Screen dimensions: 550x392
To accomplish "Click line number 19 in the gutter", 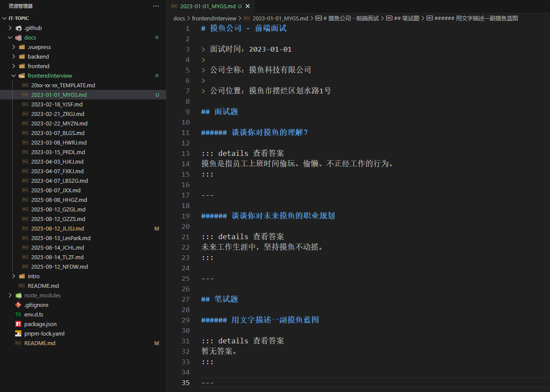I will 186,216.
